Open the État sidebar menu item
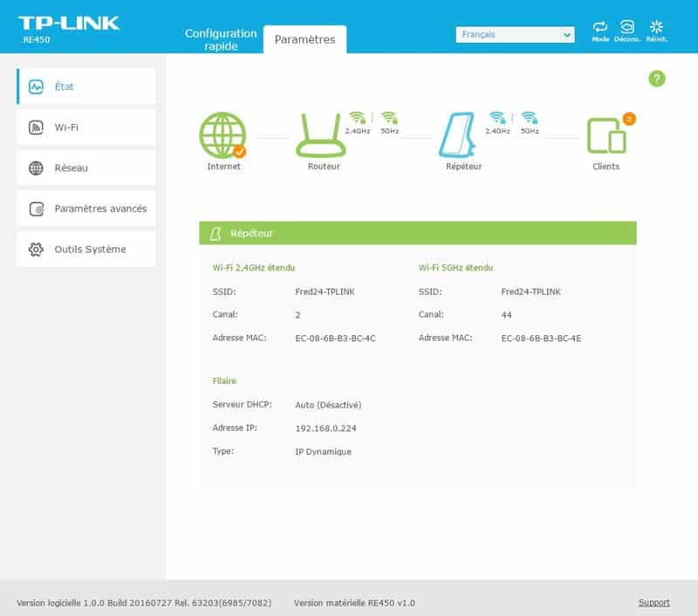Screen dimensions: 698x616 tap(86, 86)
